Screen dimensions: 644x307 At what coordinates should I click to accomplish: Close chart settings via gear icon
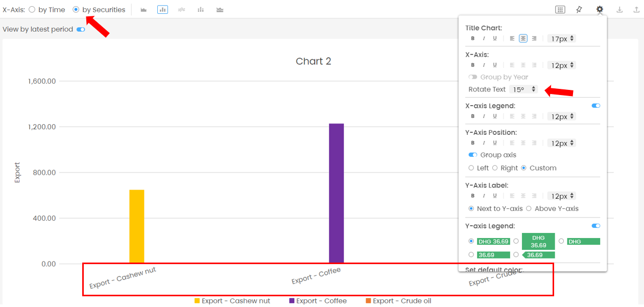point(600,10)
